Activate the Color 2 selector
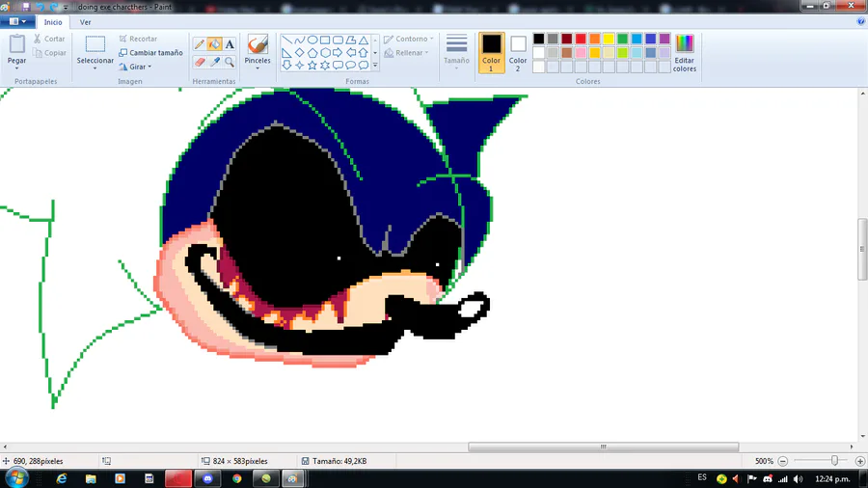Viewport: 868px width, 488px height. (518, 53)
